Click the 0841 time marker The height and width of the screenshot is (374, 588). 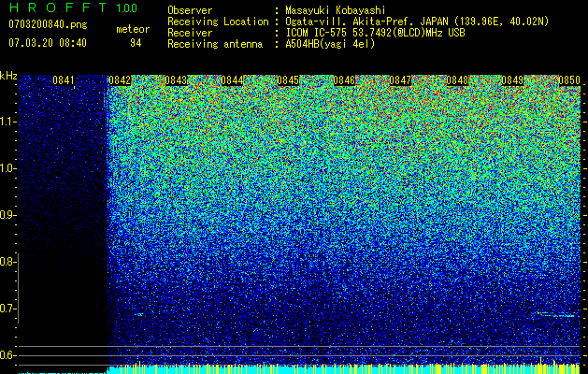[64, 80]
